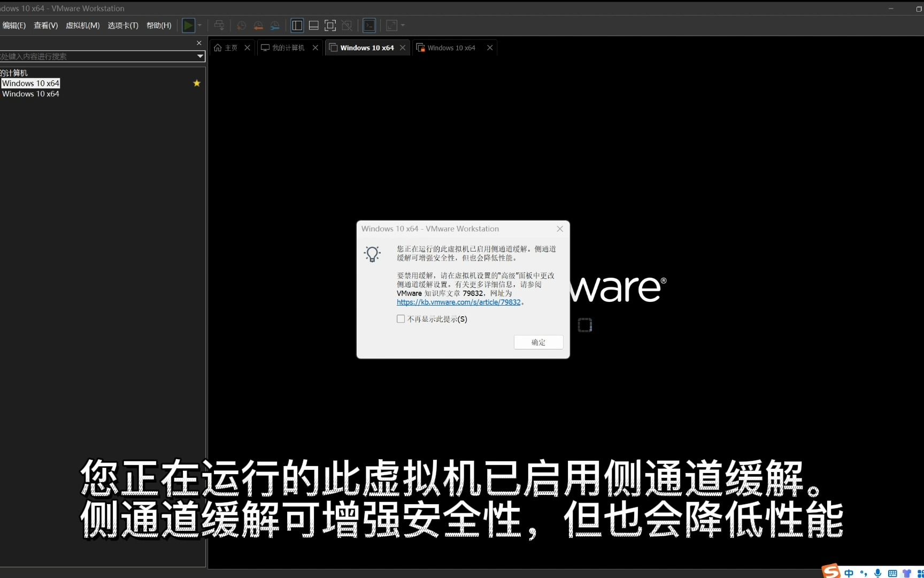
Task: Enter full screen mode icon
Action: (x=330, y=25)
